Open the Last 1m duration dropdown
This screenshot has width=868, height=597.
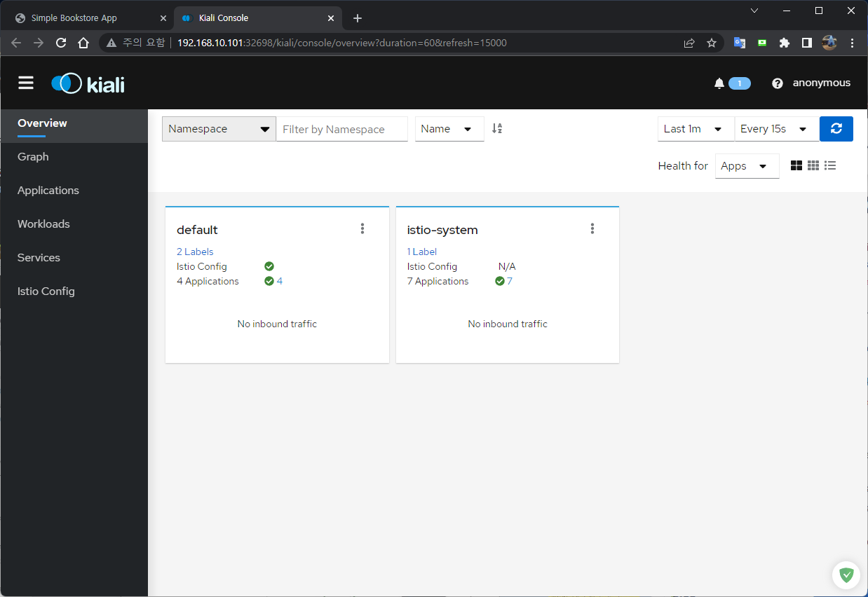pyautogui.click(x=696, y=129)
